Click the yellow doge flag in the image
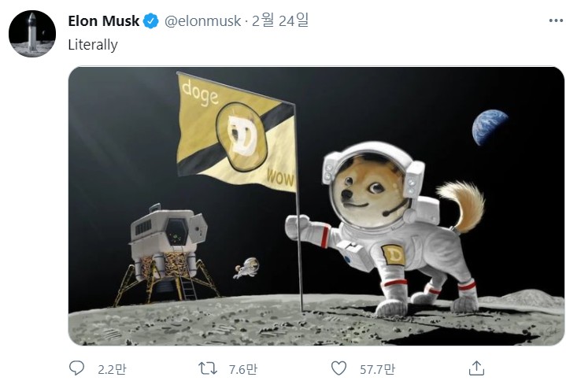This screenshot has width=566, height=392. click(x=236, y=132)
